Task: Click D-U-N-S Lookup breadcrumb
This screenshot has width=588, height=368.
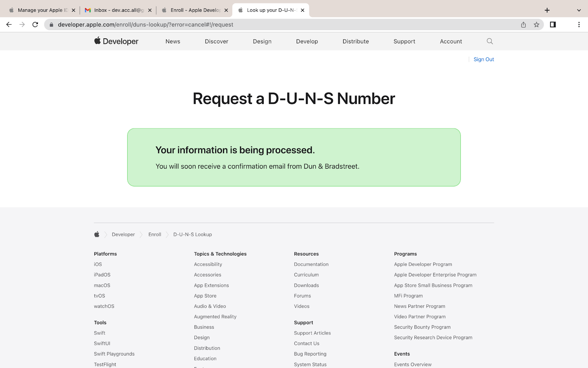Action: [x=193, y=234]
